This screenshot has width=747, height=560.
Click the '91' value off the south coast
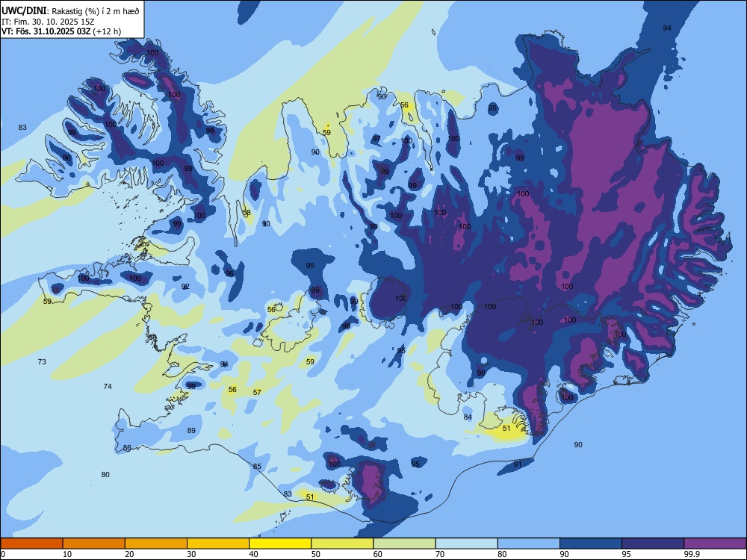pyautogui.click(x=518, y=464)
